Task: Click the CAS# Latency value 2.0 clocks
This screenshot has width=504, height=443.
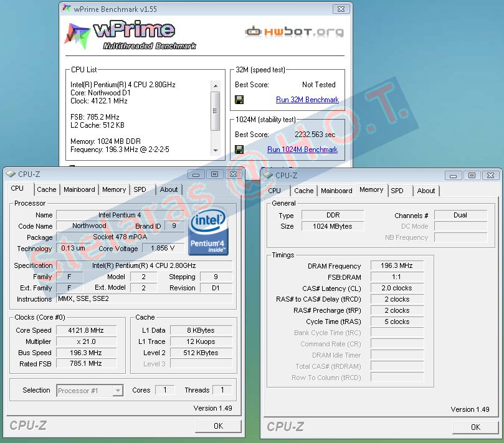Action: pos(397,288)
